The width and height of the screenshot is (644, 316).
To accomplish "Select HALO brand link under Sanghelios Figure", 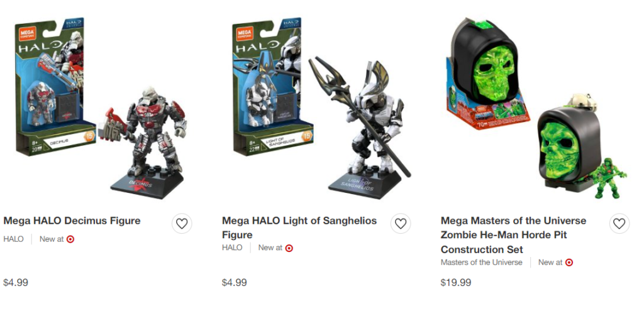I will coord(232,248).
